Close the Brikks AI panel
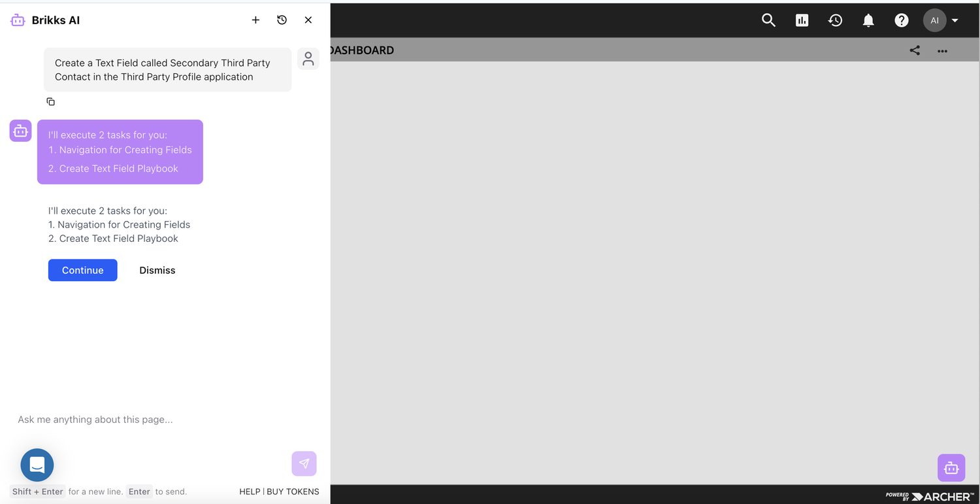The height and width of the screenshot is (504, 980). tap(308, 20)
